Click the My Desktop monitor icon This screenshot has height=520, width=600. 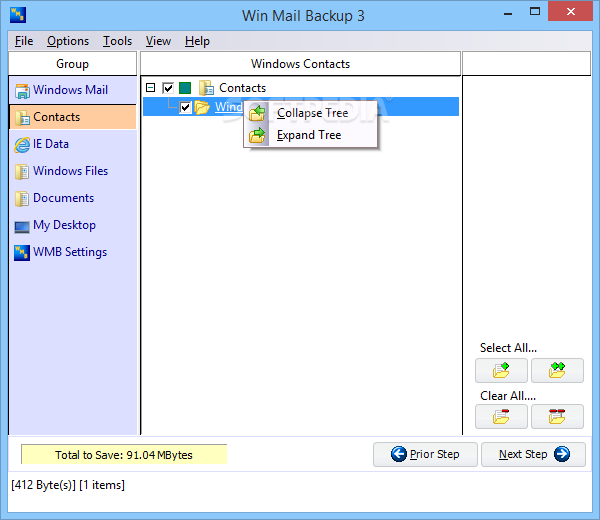pos(22,227)
